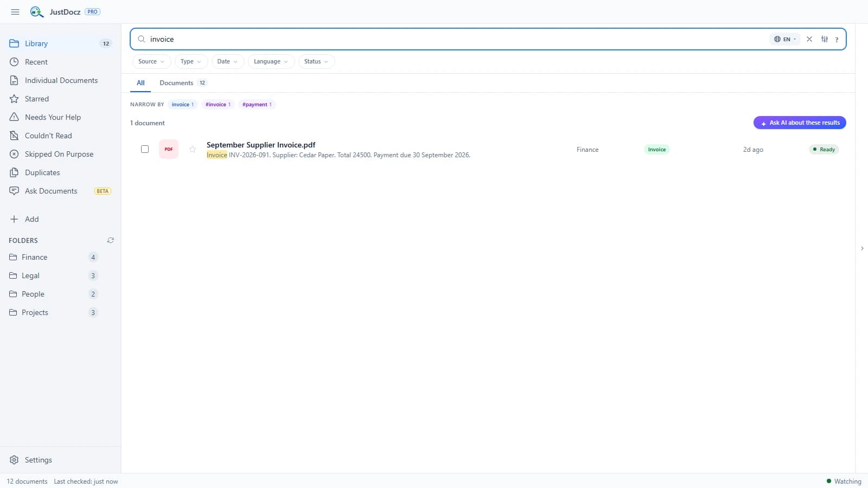Open Ask Documents beta feature

[60, 191]
